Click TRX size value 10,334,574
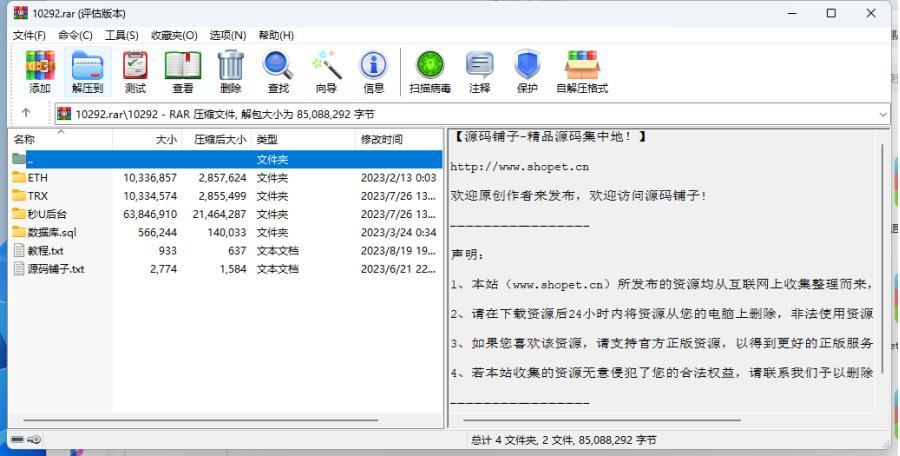Viewport: 900px width, 456px height. click(x=150, y=196)
